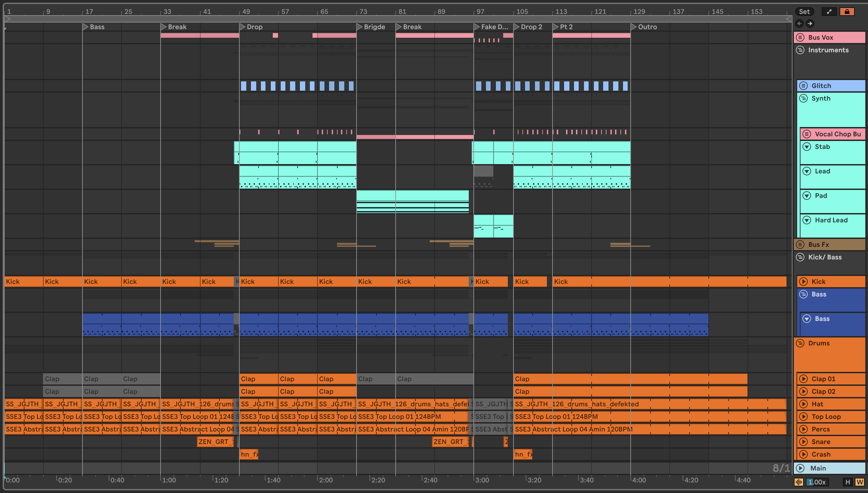Toggle the orange lock envelopes button
This screenshot has height=493, width=868.
[x=847, y=12]
